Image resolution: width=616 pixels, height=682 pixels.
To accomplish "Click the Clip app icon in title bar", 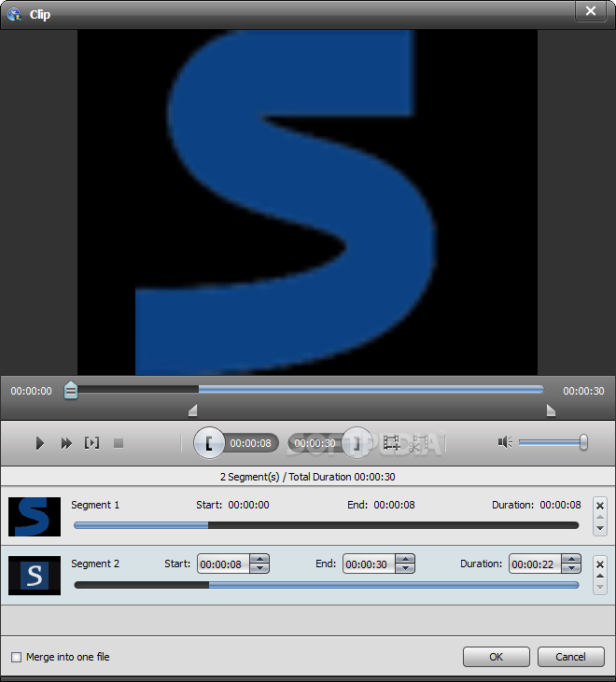I will [x=14, y=14].
